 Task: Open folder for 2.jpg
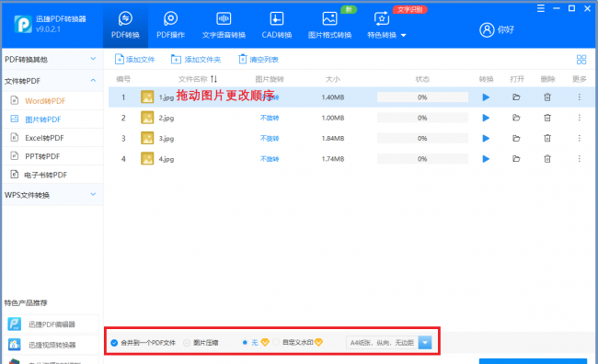[x=516, y=118]
